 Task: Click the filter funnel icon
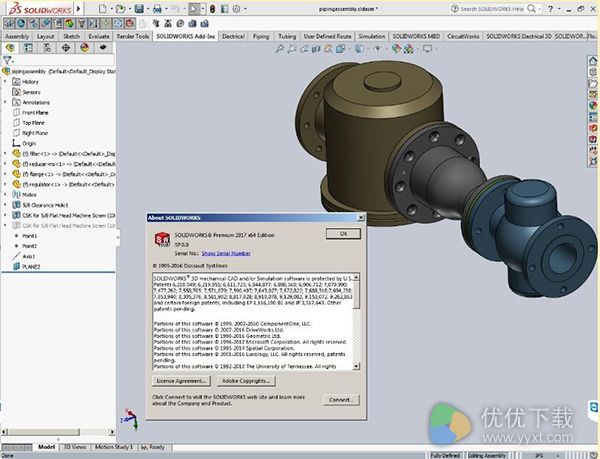(x=7, y=60)
